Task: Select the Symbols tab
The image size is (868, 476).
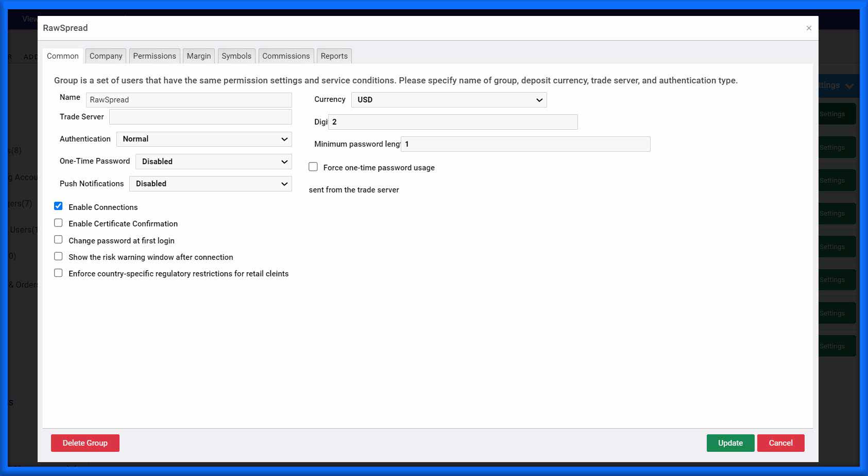Action: [236, 56]
